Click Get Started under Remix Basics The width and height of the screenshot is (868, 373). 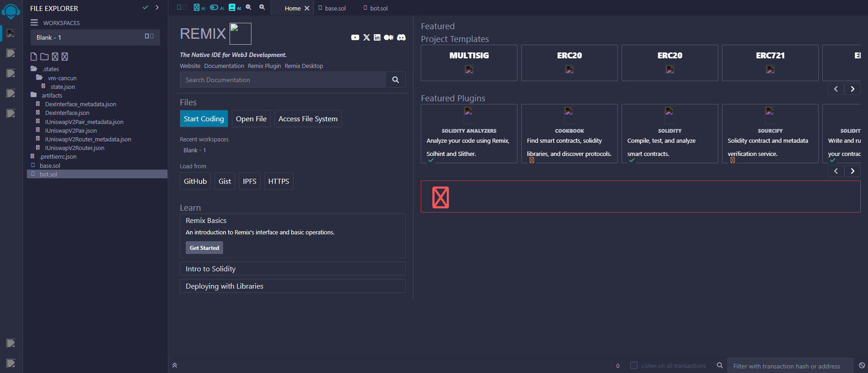click(204, 248)
